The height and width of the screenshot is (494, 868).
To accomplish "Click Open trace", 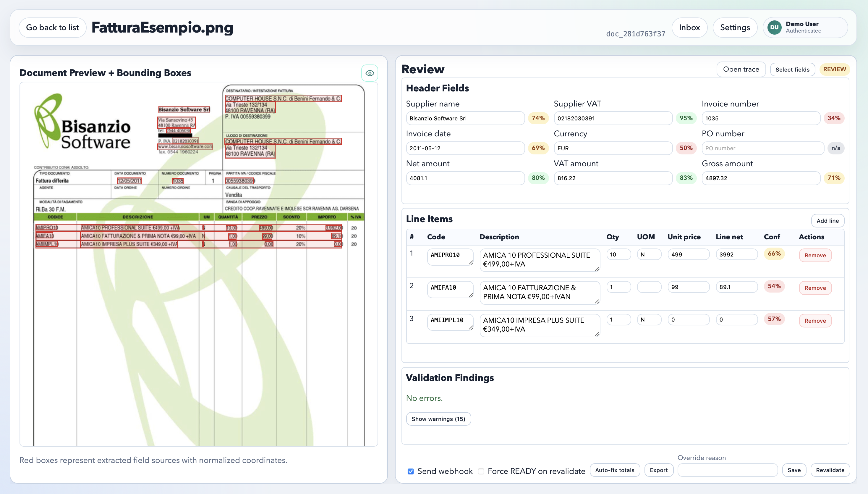I will click(x=741, y=69).
